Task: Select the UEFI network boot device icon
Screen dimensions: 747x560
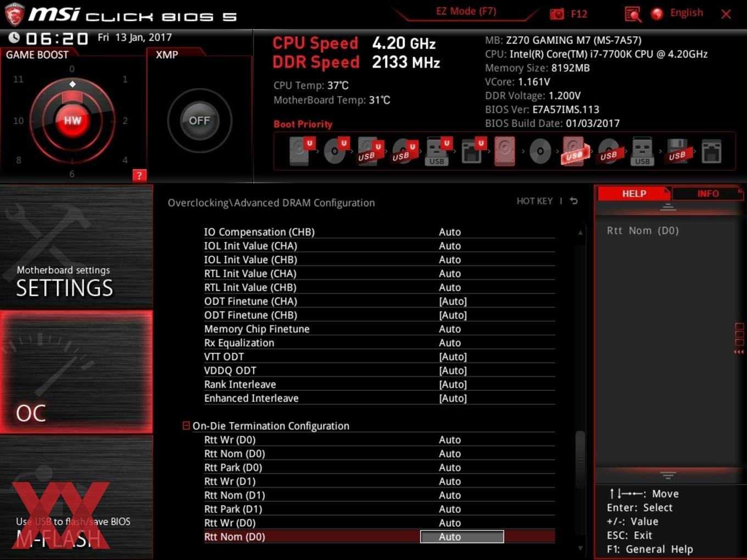Action: (x=472, y=151)
